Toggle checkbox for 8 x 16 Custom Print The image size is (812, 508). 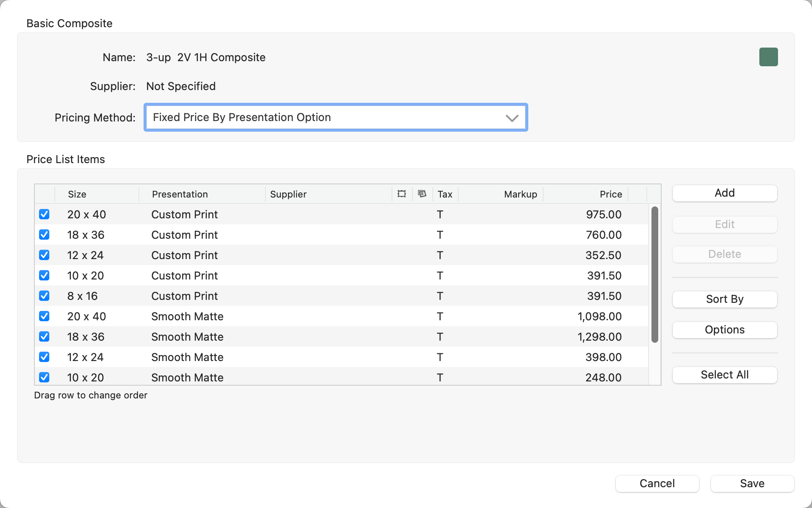tap(44, 296)
